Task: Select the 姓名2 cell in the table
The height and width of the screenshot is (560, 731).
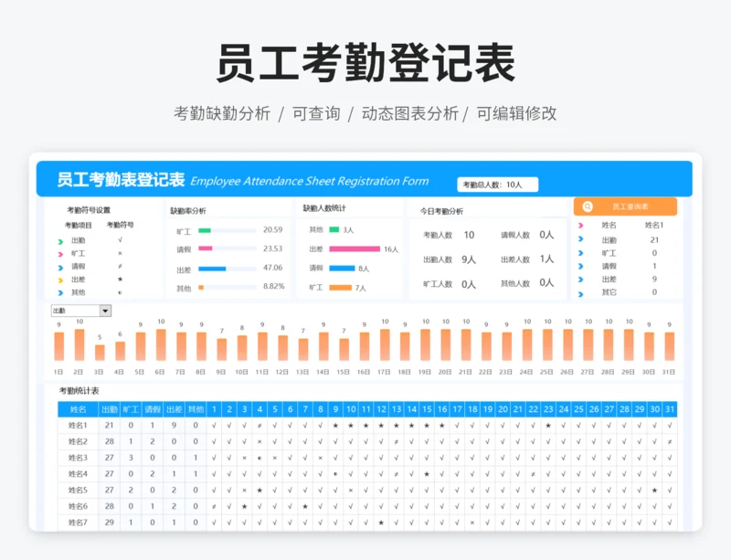Action: 78,441
